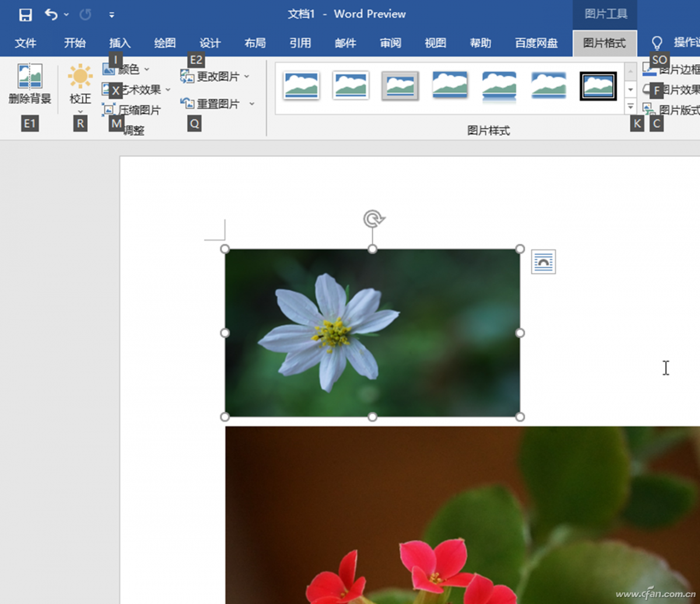Open the layout options button beside the picture
700x604 pixels.
tap(543, 261)
